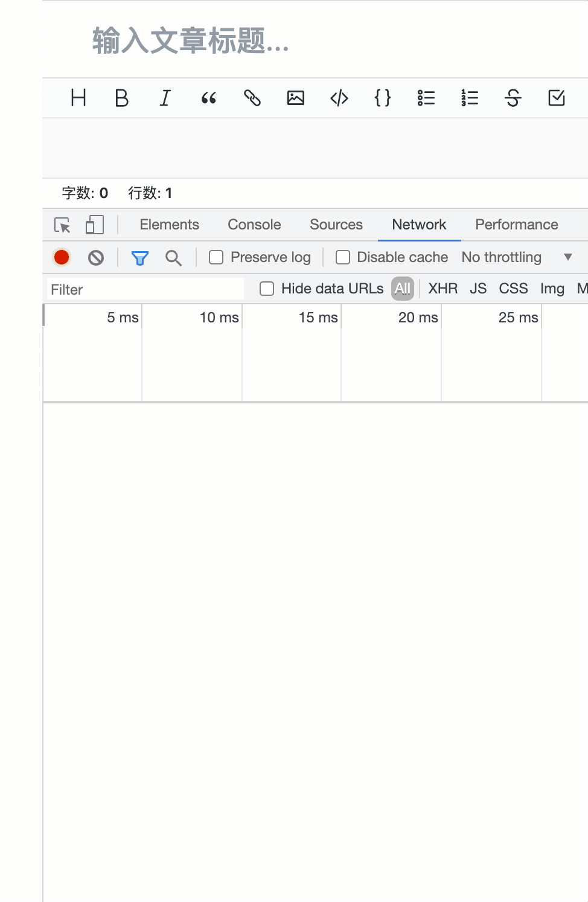Clear the network log

pyautogui.click(x=96, y=258)
